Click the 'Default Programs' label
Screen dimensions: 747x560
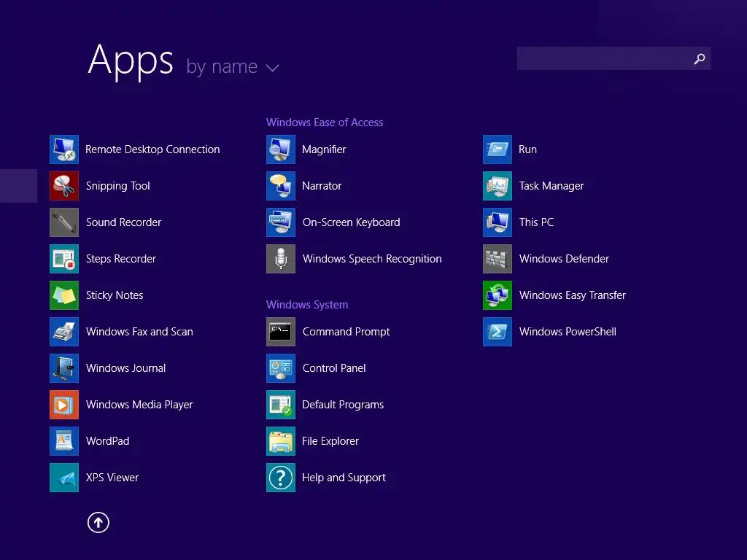click(x=343, y=405)
